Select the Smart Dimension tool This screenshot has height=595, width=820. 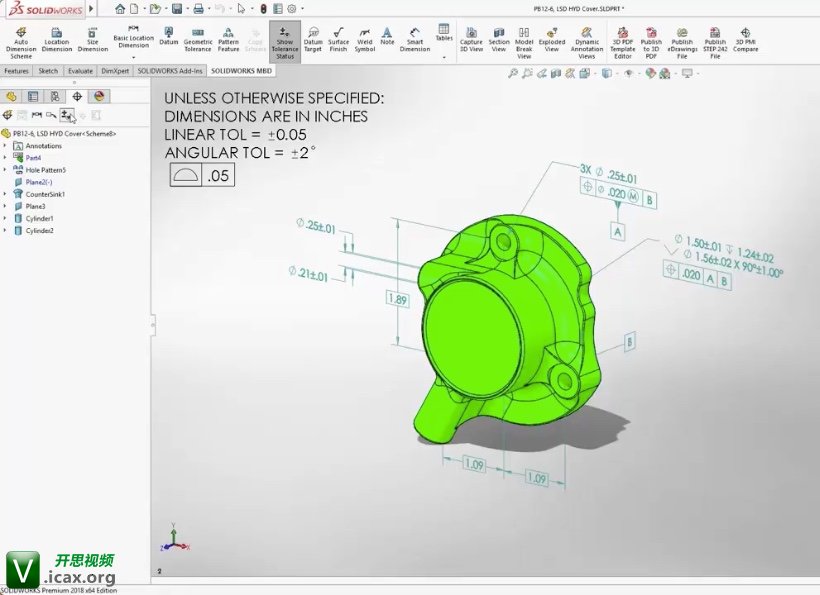pos(415,41)
